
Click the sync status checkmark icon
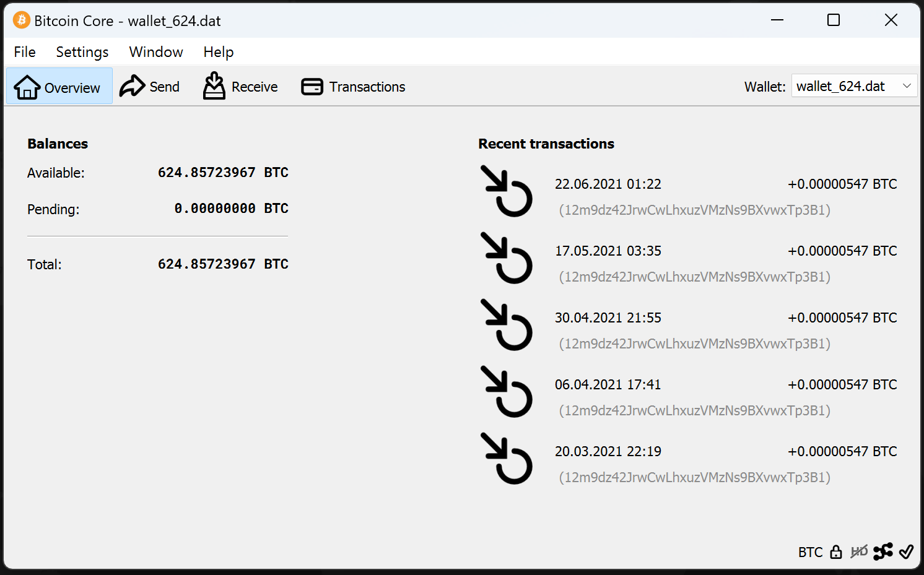tap(906, 551)
